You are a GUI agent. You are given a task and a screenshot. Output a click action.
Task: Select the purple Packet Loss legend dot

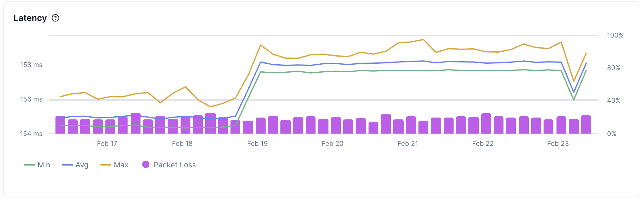146,165
